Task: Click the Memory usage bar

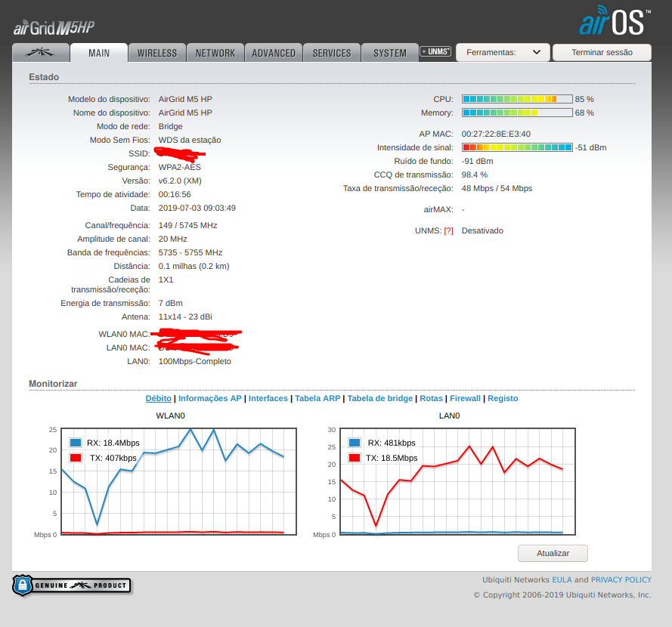Action: coord(517,113)
